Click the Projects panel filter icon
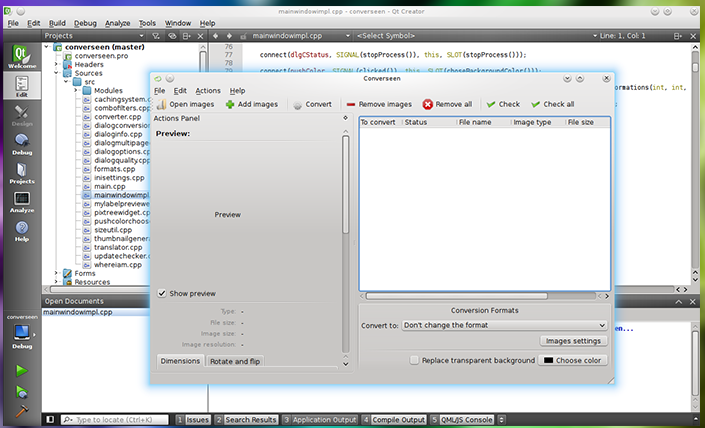The image size is (705, 428). pyautogui.click(x=156, y=36)
